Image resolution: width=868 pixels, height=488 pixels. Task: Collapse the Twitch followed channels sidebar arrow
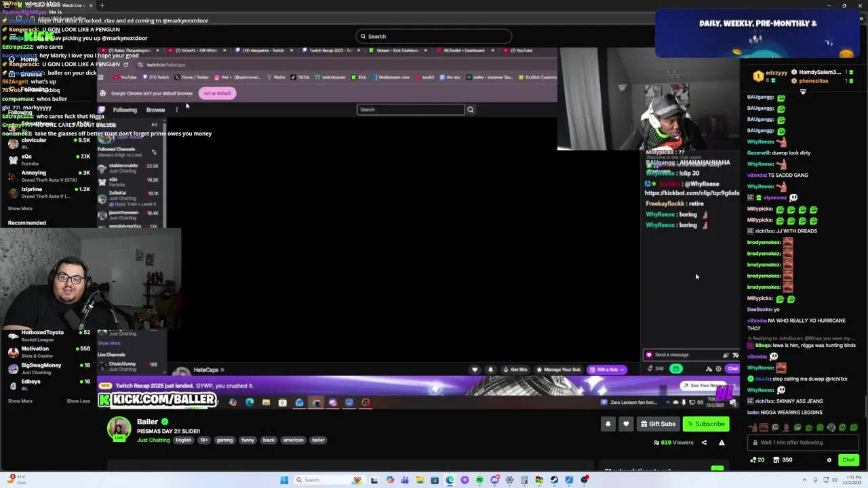coord(154,125)
